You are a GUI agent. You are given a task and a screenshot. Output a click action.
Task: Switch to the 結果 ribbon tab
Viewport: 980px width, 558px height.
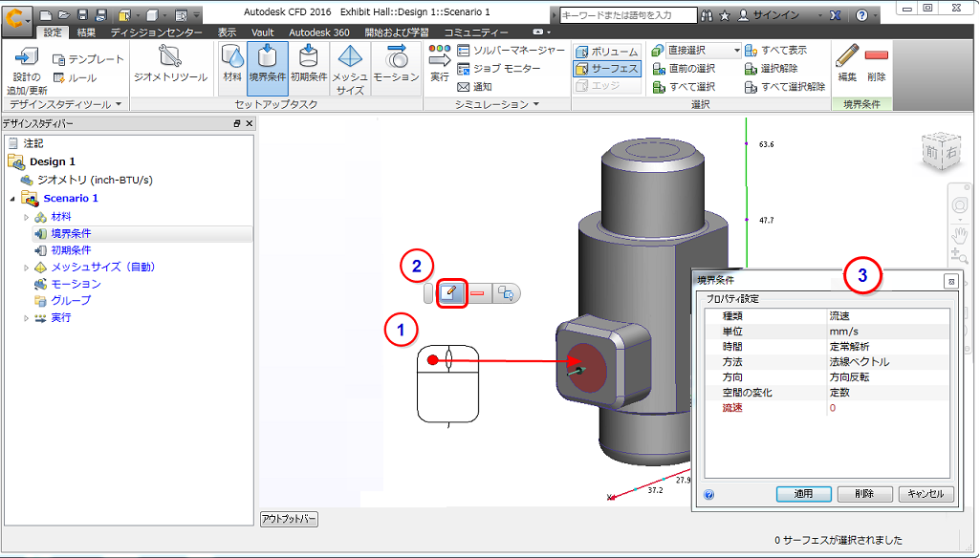(86, 32)
